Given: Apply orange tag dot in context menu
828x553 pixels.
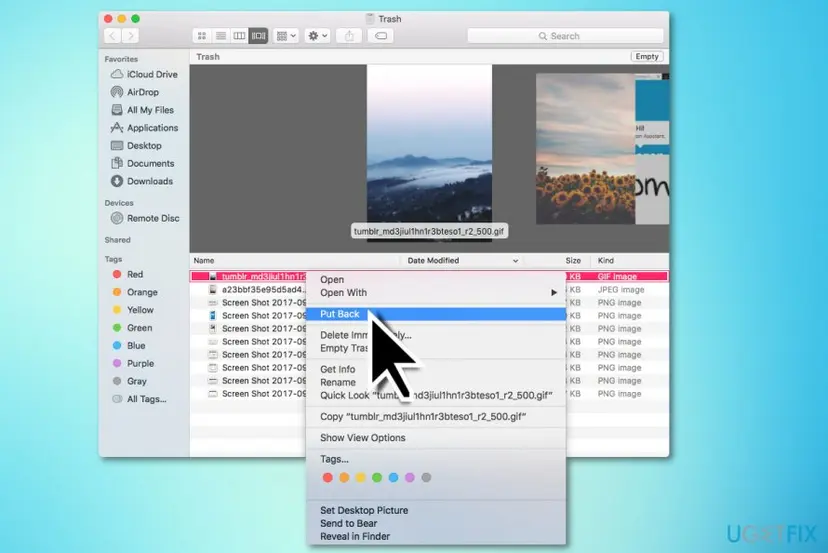Looking at the screenshot, I should (344, 477).
